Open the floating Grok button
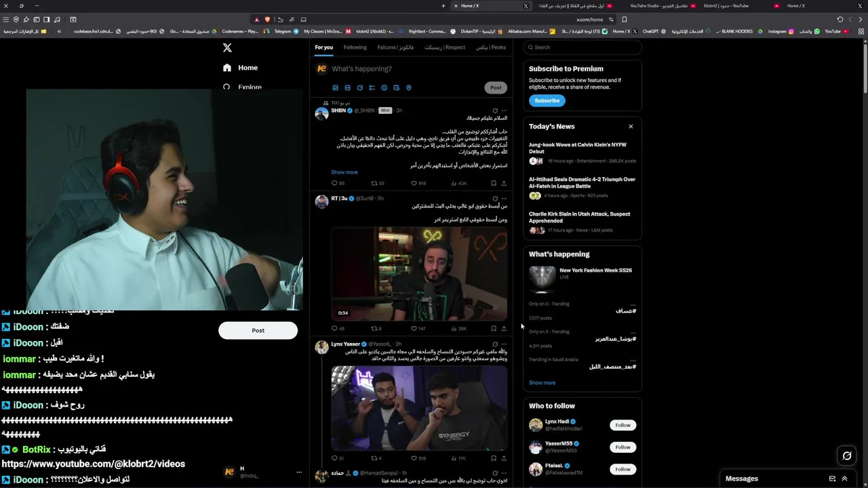Screen dimensions: 868x488 tap(847, 455)
